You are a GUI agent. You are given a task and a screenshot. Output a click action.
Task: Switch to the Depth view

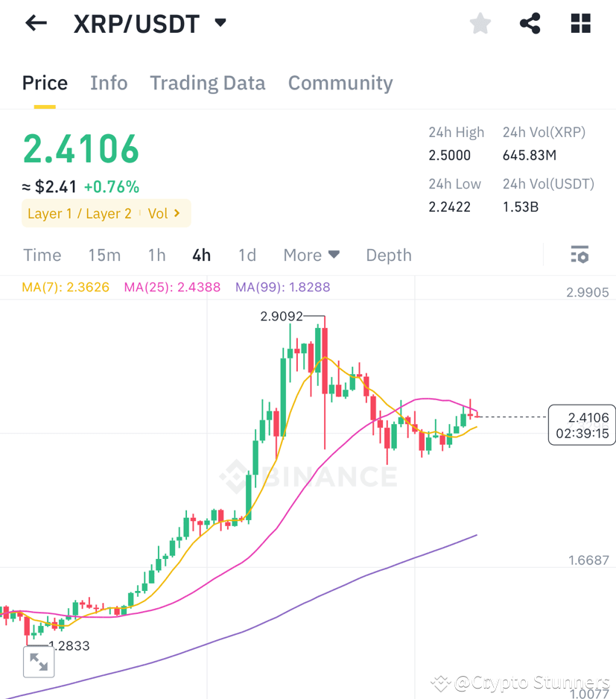388,255
